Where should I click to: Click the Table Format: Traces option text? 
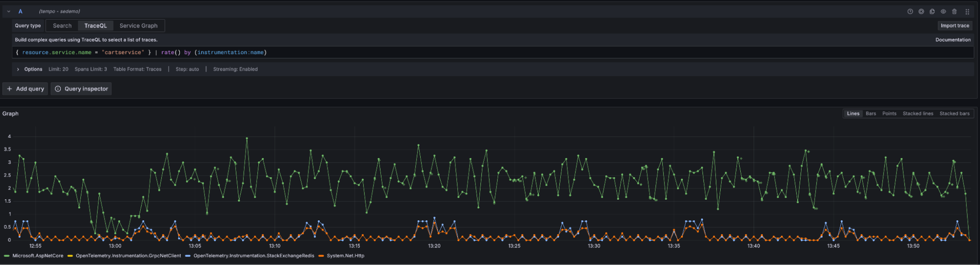[137, 69]
